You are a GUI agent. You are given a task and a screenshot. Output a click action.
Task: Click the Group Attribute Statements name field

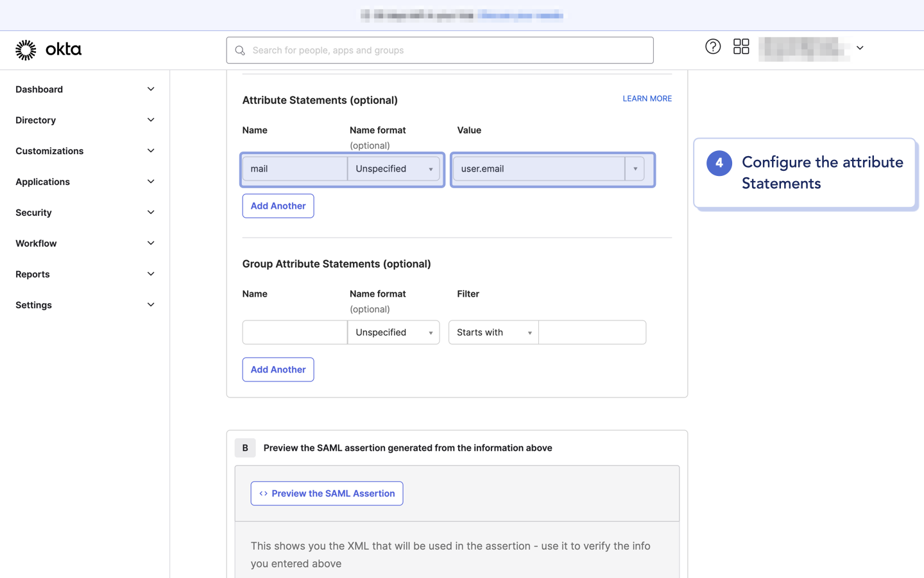click(294, 332)
